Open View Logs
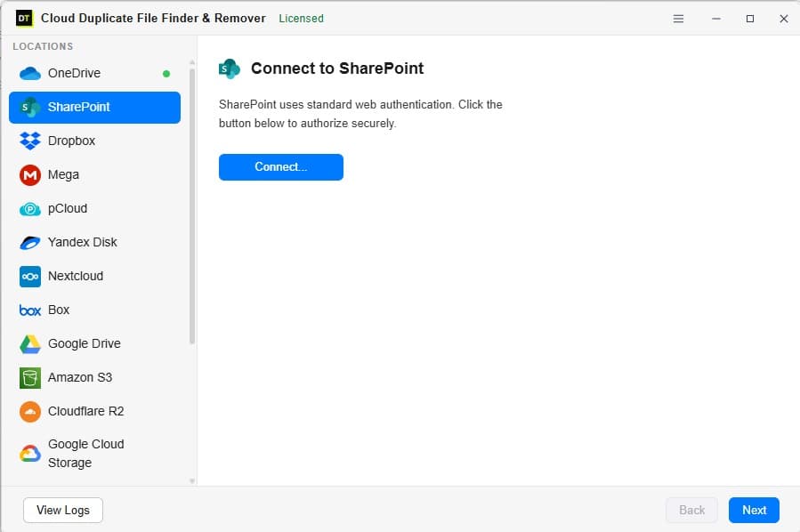 [x=63, y=510]
